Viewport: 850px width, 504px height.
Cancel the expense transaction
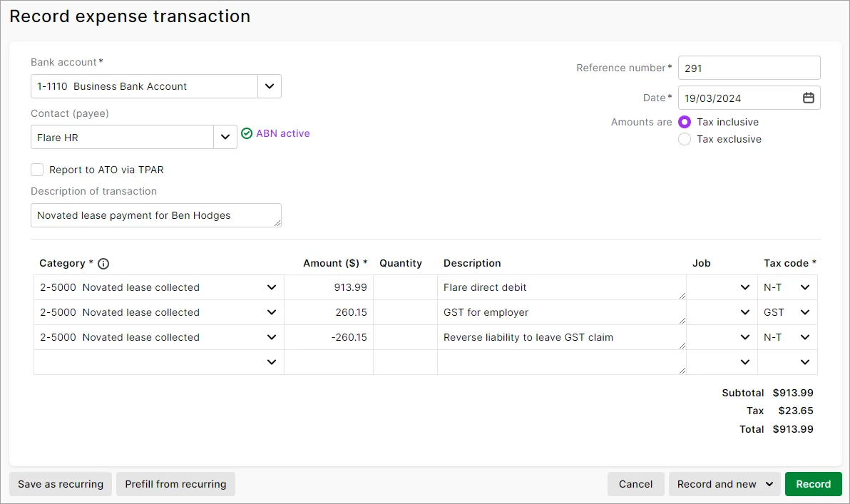point(636,484)
